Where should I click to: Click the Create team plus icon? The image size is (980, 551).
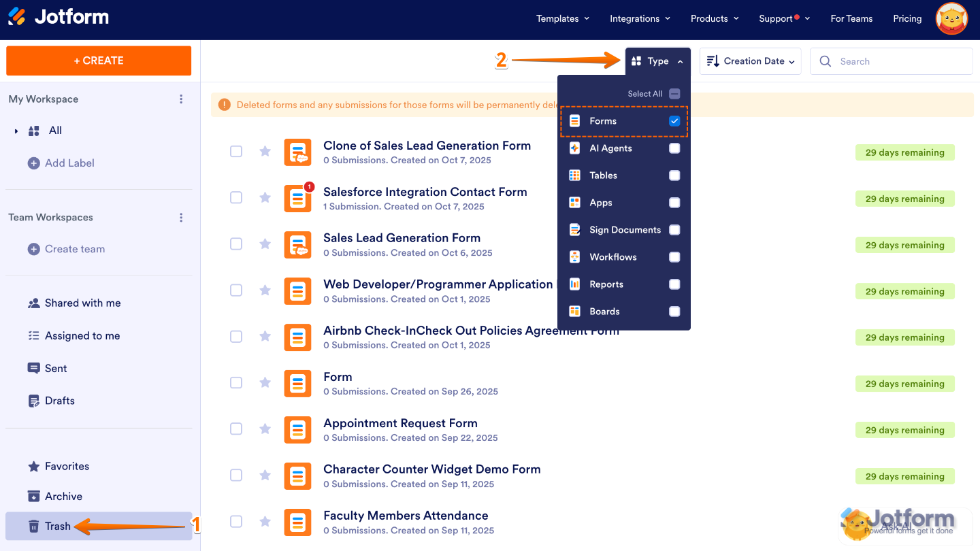click(33, 249)
